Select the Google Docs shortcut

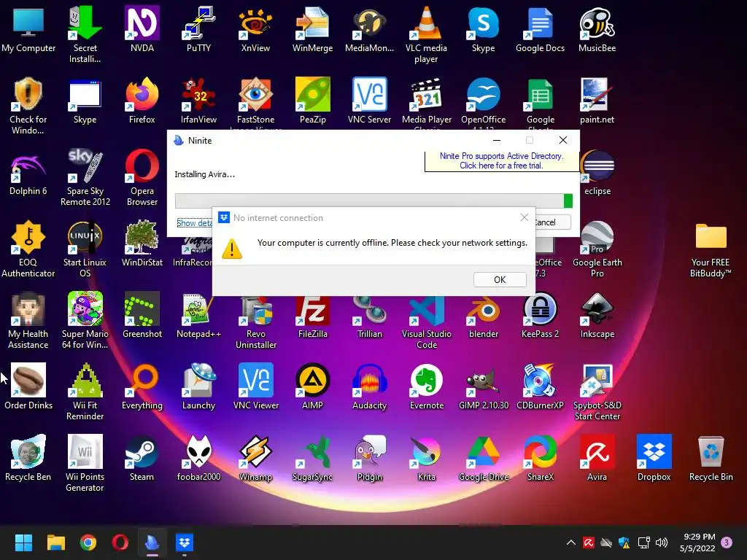(540, 30)
